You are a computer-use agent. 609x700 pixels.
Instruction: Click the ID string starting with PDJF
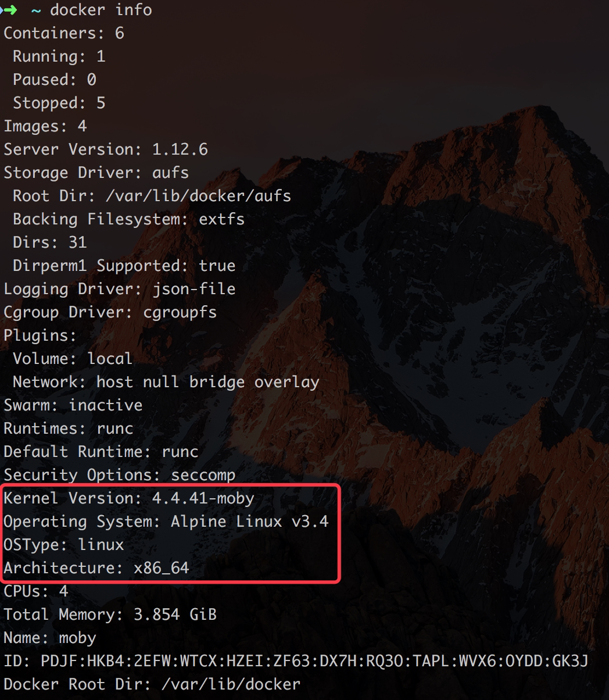[314, 661]
